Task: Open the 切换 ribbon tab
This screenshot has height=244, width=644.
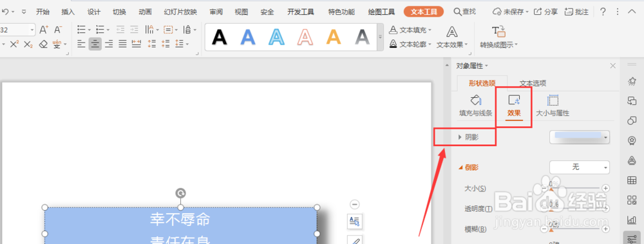Action: 119,12
